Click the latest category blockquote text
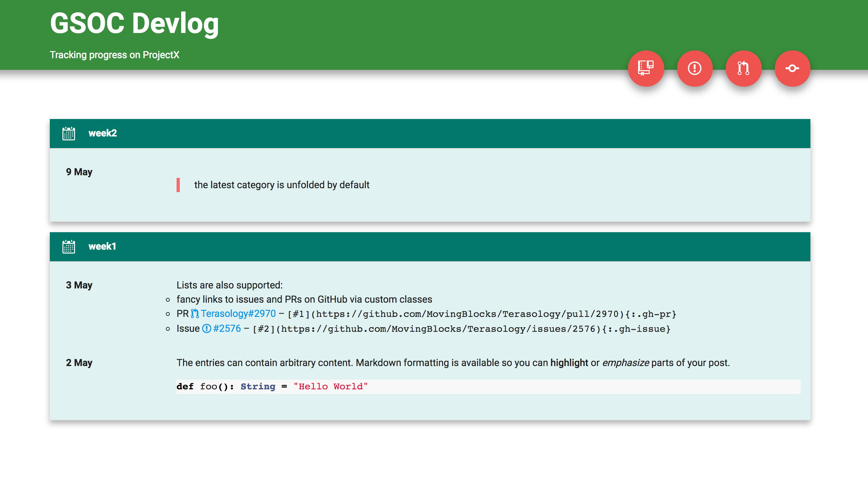 point(281,185)
